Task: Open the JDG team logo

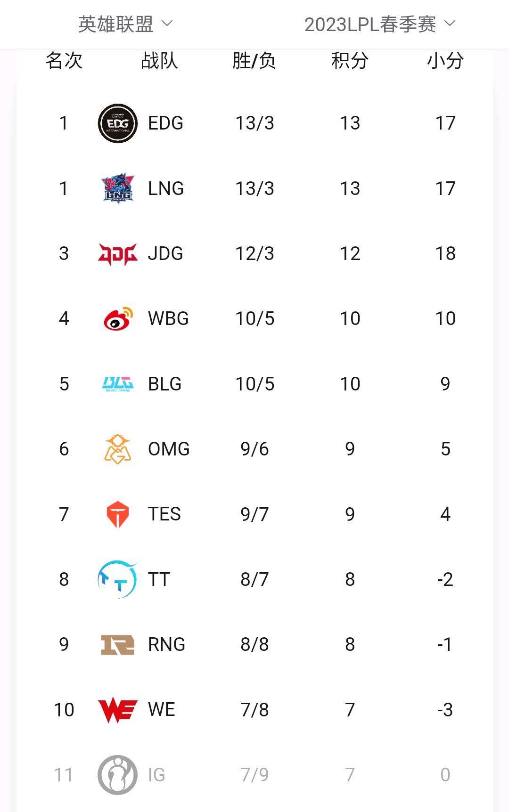Action: (x=117, y=254)
